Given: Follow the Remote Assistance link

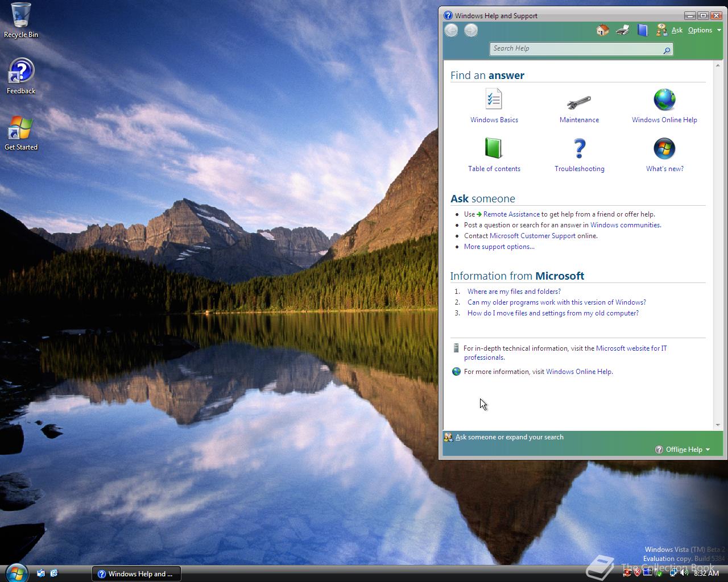Looking at the screenshot, I should click(x=511, y=214).
